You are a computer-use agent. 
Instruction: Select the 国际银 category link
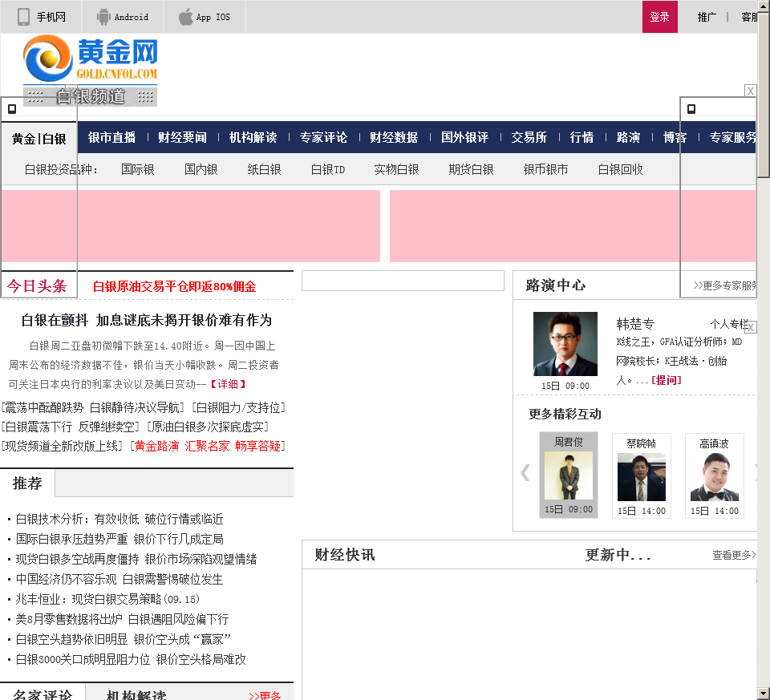138,170
